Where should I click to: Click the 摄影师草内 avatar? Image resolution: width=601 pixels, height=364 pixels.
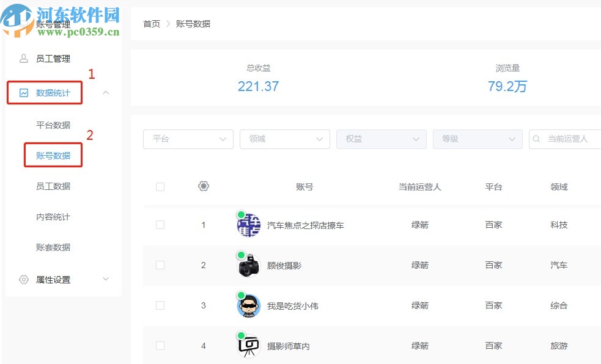click(x=248, y=345)
